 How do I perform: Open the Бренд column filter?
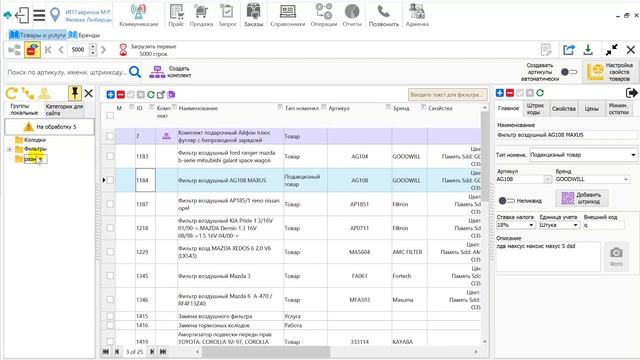point(423,107)
